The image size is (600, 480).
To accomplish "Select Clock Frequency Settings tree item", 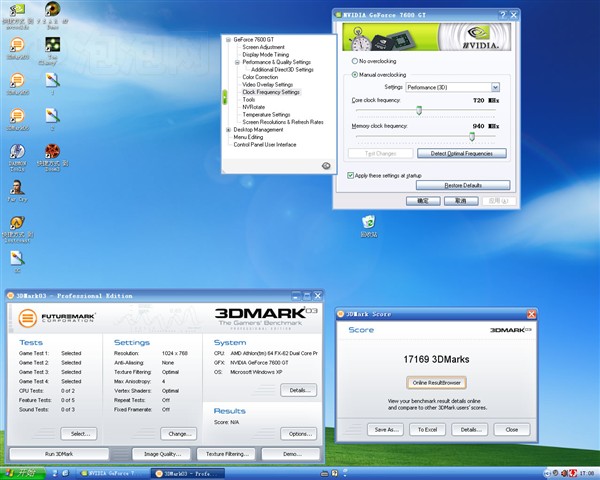I will tap(271, 92).
